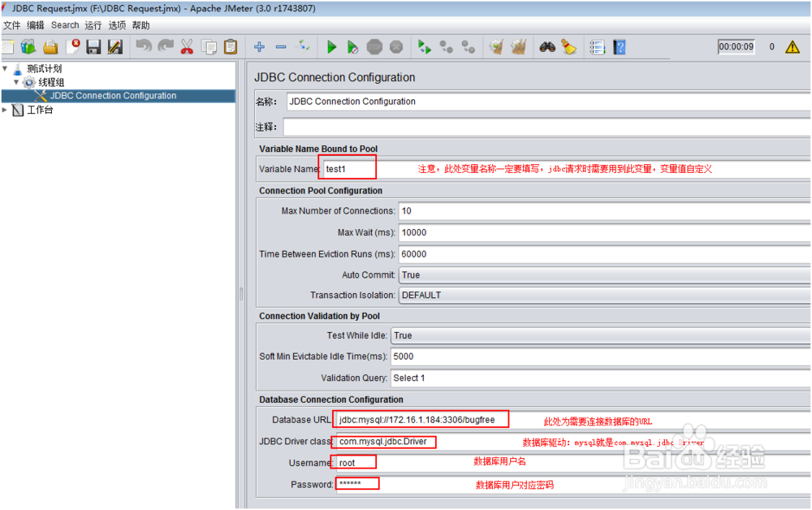This screenshot has width=812, height=510.
Task: Open the 运行 menu
Action: (93, 25)
